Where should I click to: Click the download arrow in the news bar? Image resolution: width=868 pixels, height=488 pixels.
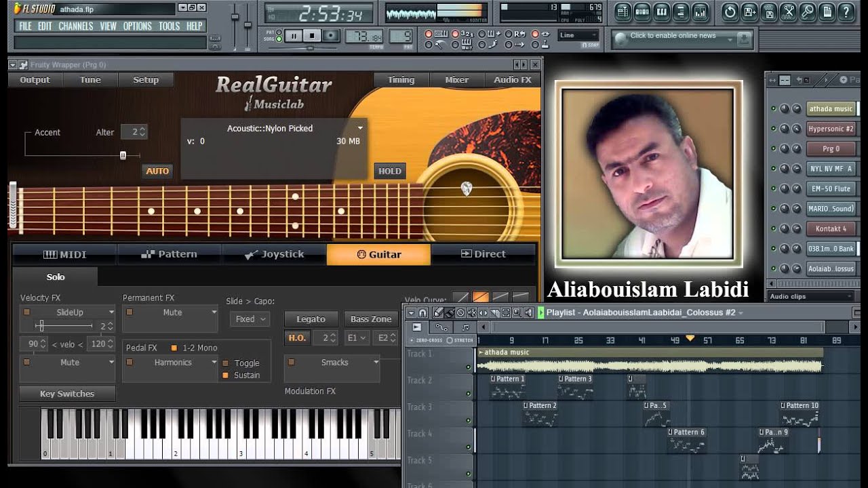click(743, 39)
